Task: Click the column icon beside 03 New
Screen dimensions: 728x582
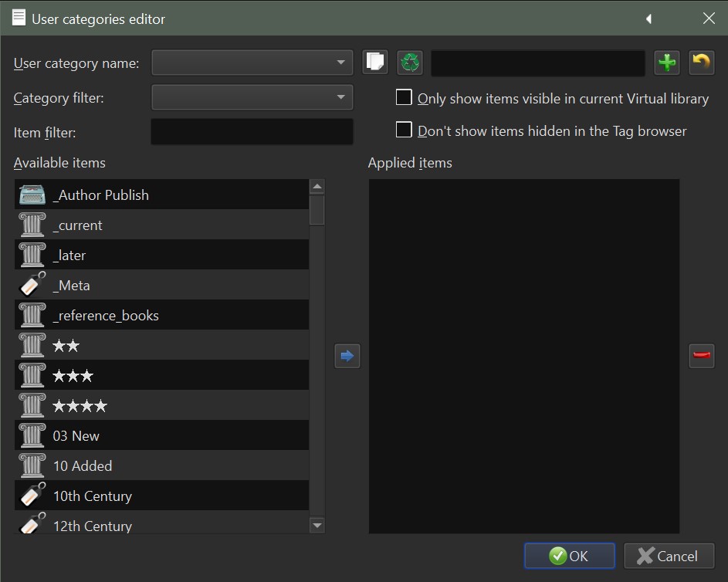Action: pyautogui.click(x=32, y=436)
